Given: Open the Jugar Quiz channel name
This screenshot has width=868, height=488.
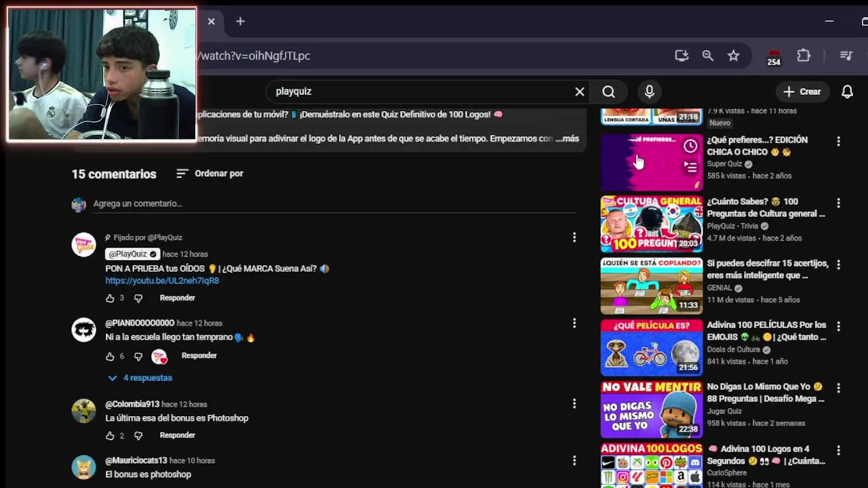Looking at the screenshot, I should point(724,411).
